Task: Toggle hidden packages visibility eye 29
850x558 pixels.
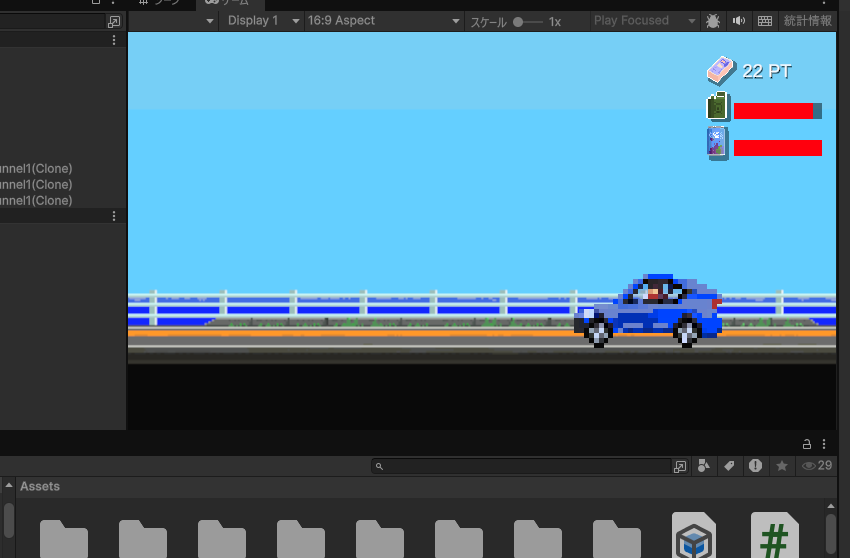Action: click(817, 466)
